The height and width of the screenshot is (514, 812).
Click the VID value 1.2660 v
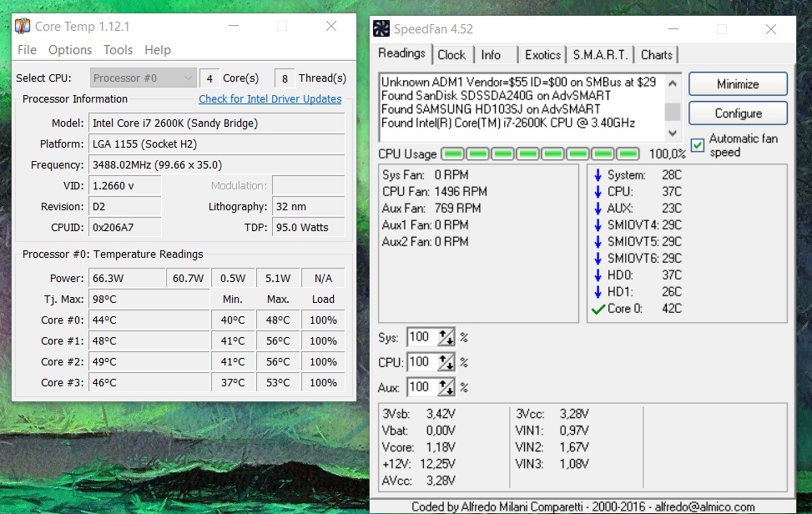click(125, 186)
